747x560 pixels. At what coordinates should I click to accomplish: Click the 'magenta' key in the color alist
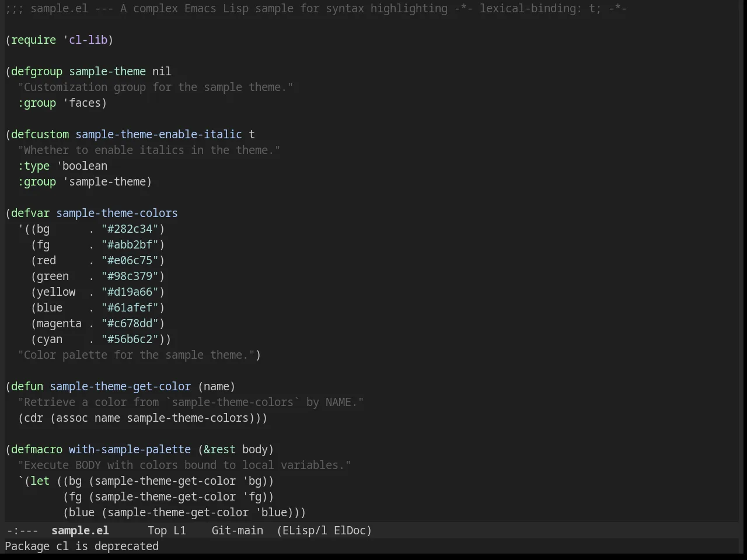(60, 323)
